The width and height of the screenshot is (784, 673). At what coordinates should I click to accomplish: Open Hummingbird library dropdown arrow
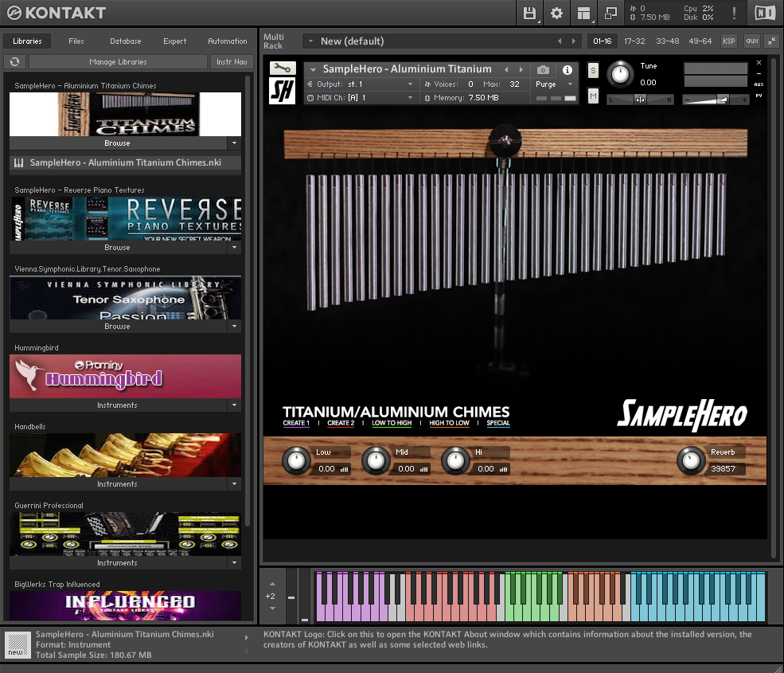pyautogui.click(x=235, y=405)
